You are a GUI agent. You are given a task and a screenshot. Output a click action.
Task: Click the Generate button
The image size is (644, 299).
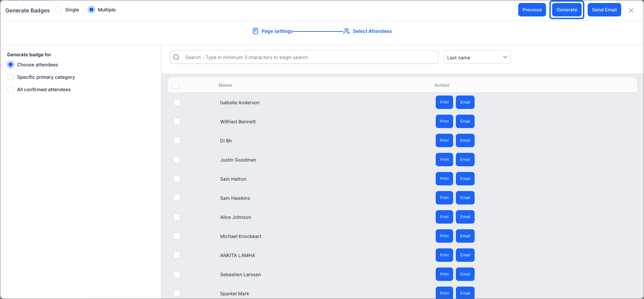pyautogui.click(x=567, y=10)
